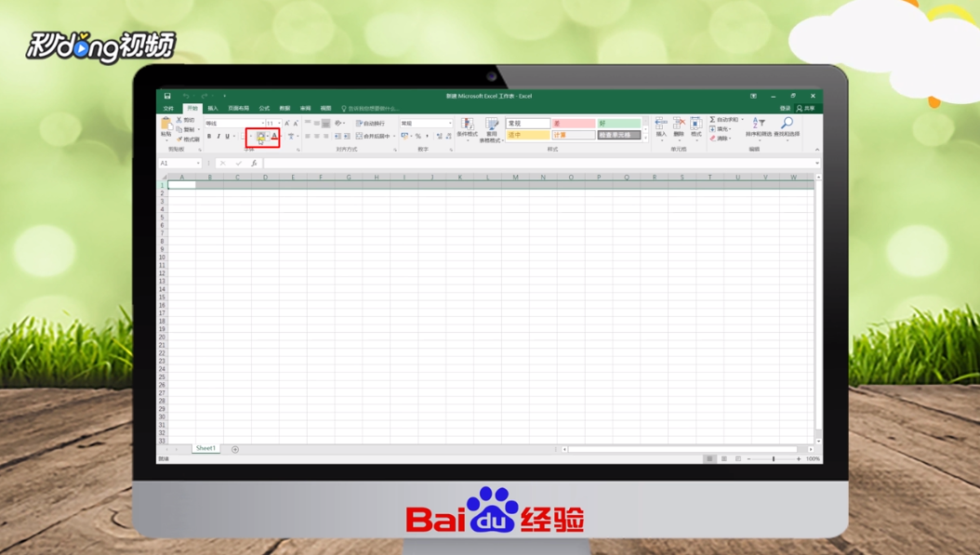Screen dimensions: 980x555
Task: Click the Wrap Text (自动换行) button
Action: [371, 123]
